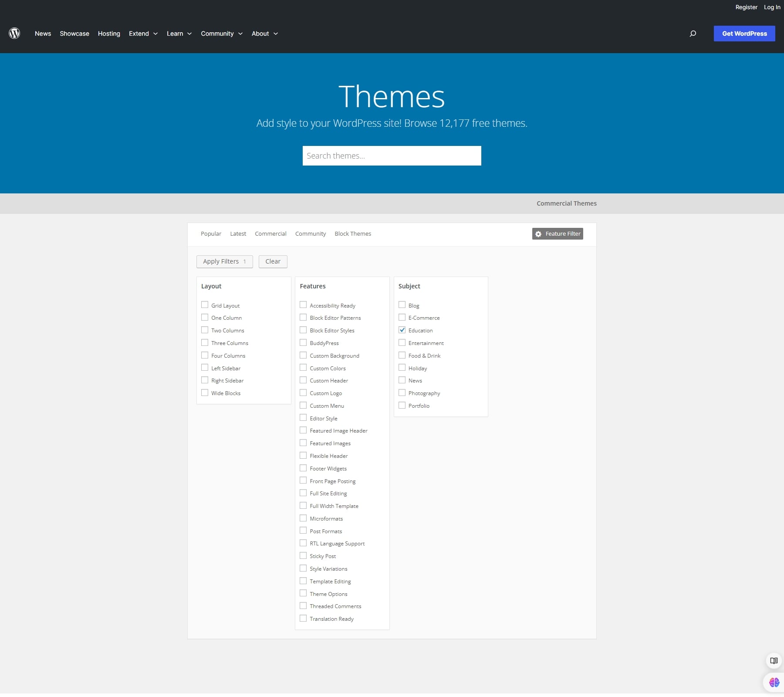
Task: Switch to the Block Themes tab
Action: tap(353, 233)
